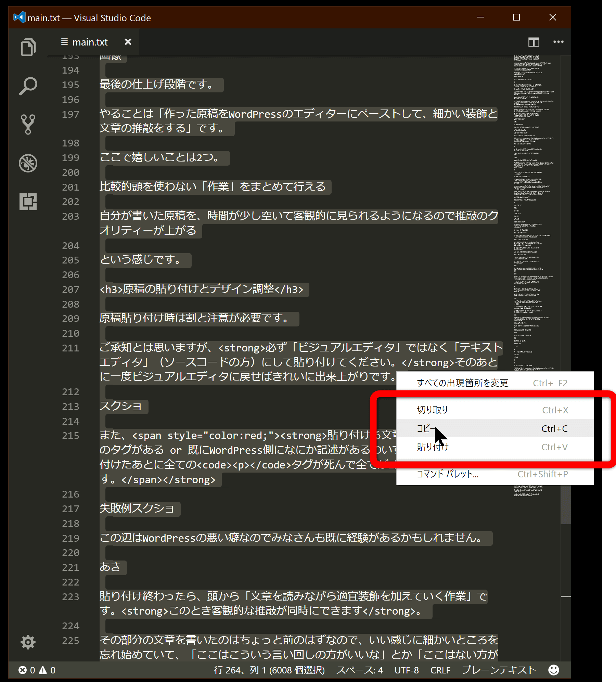Split the editor with the split icon
The width and height of the screenshot is (616, 682).
point(534,42)
